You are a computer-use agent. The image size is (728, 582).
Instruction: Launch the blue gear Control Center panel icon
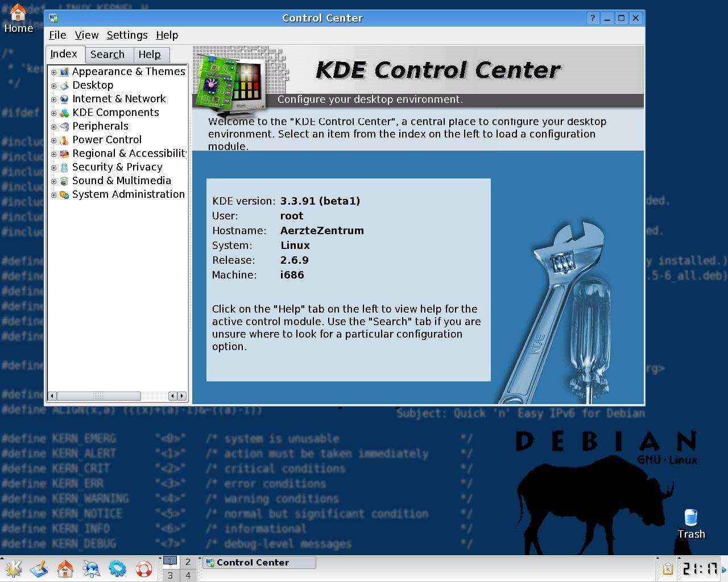tap(117, 568)
